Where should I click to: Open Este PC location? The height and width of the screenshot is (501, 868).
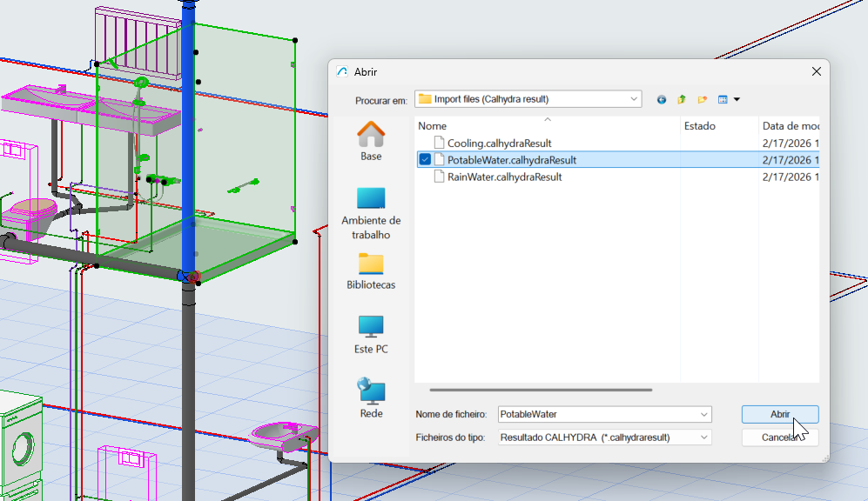(371, 335)
